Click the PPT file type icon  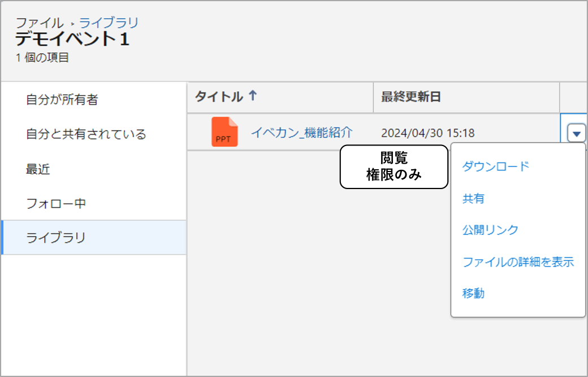tap(224, 132)
